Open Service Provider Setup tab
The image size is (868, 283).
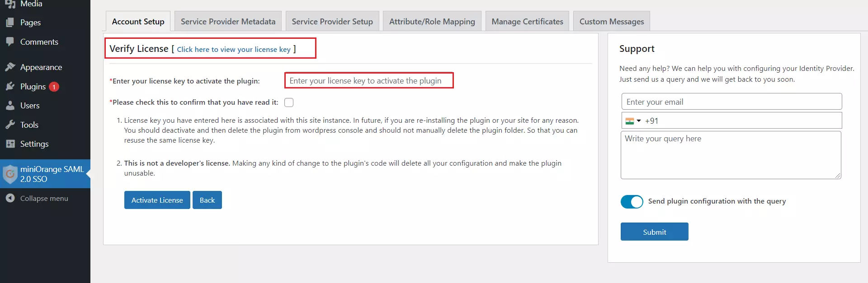(332, 21)
